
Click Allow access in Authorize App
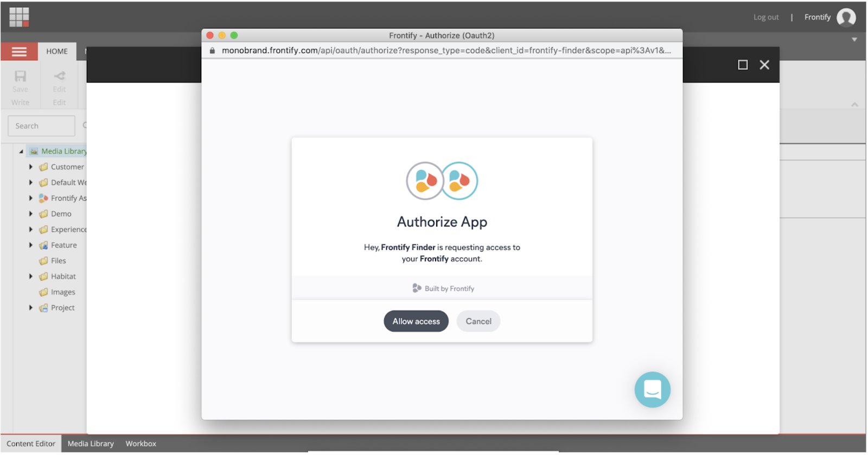tap(416, 321)
